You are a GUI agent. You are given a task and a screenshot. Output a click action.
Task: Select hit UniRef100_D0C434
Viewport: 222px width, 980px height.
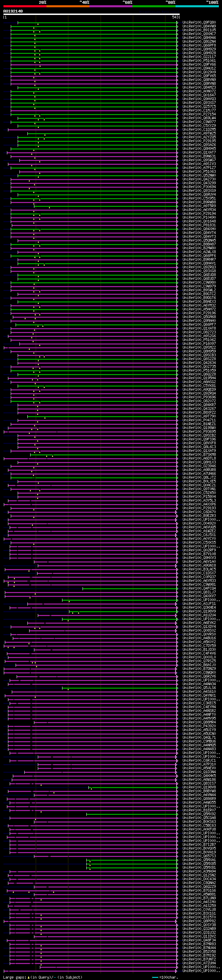(x=199, y=879)
